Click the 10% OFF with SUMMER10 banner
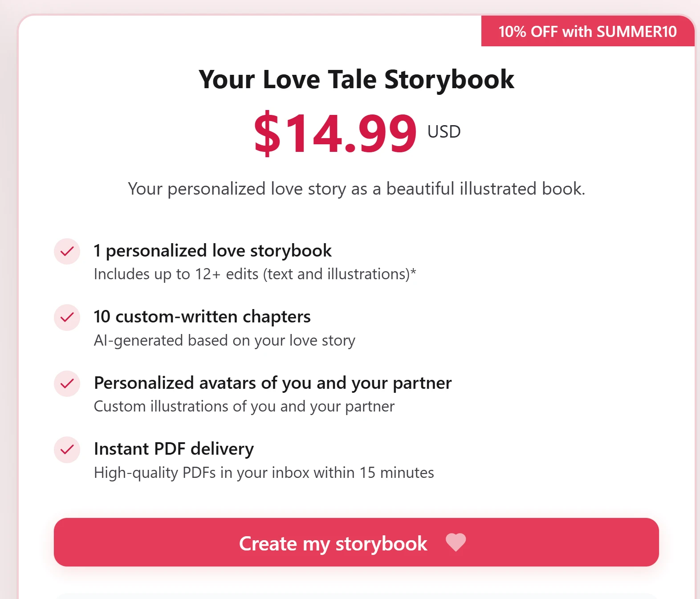The image size is (700, 599). tap(587, 32)
